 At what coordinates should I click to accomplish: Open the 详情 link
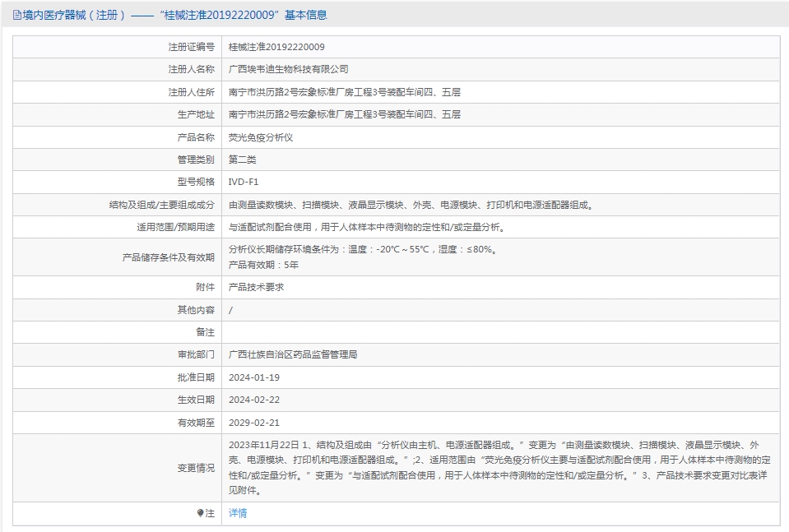[x=237, y=513]
